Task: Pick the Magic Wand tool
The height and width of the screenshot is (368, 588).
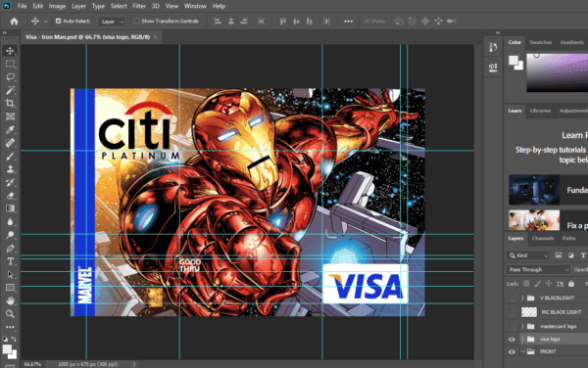Action: tap(10, 90)
